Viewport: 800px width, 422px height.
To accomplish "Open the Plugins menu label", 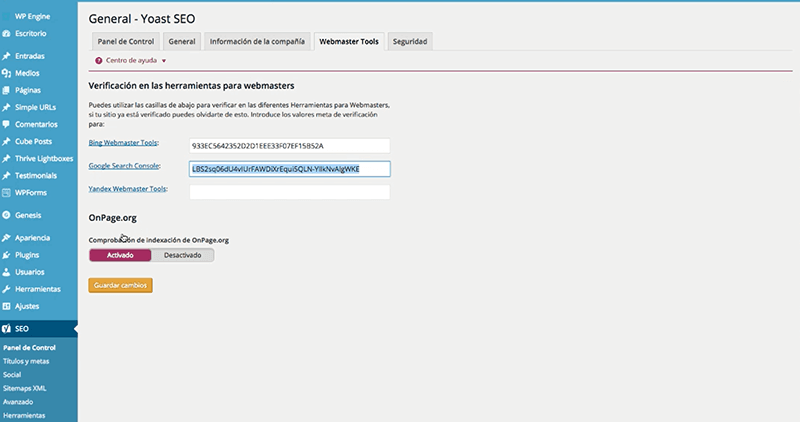I will (x=27, y=255).
